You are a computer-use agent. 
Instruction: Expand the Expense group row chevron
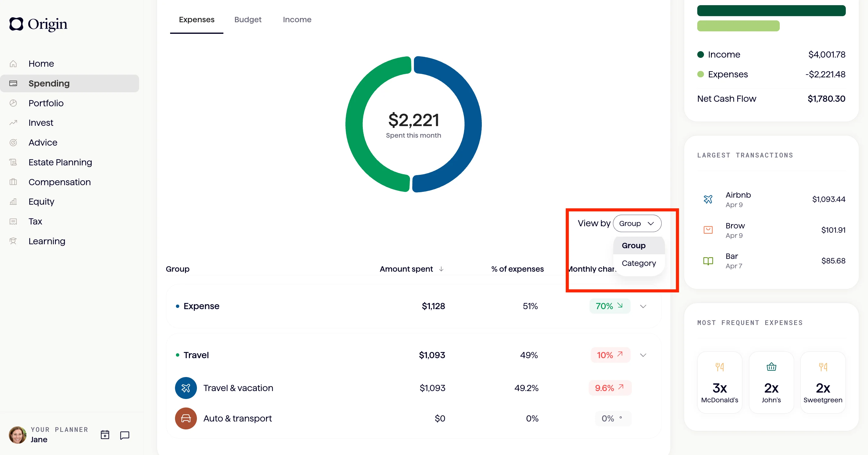tap(643, 306)
